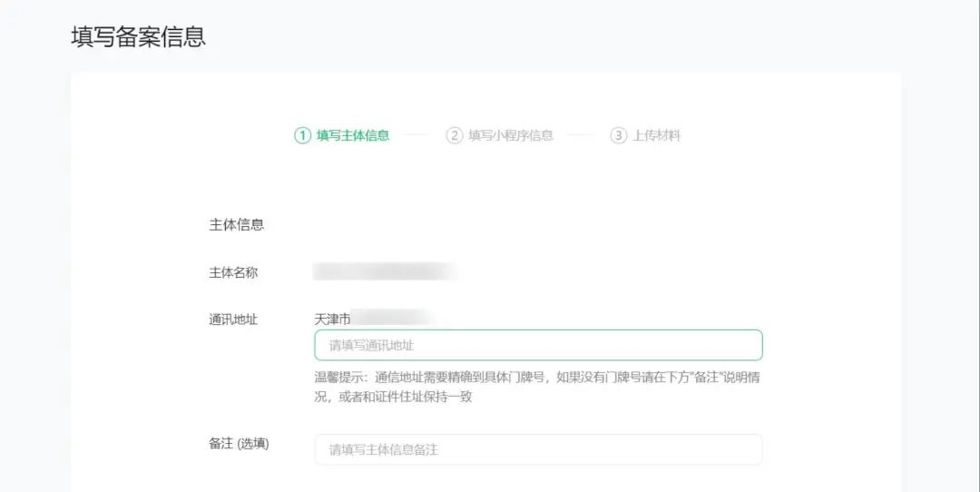The image size is (980, 492).
Task: Click the blurred 主体名称 value
Action: coord(386,271)
